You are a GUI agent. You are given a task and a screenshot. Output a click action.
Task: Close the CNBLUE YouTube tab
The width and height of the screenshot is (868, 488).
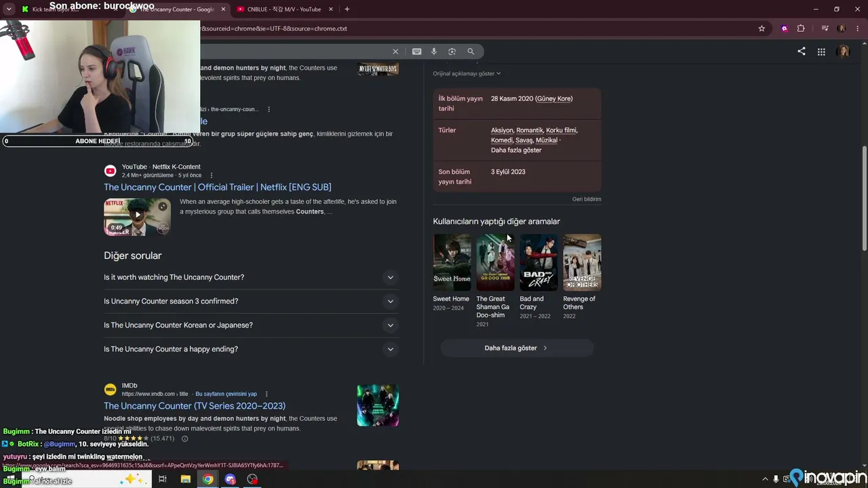pyautogui.click(x=331, y=9)
